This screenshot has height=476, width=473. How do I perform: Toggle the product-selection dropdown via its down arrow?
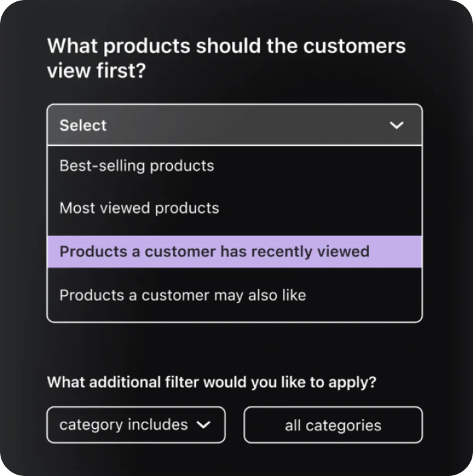(396, 125)
